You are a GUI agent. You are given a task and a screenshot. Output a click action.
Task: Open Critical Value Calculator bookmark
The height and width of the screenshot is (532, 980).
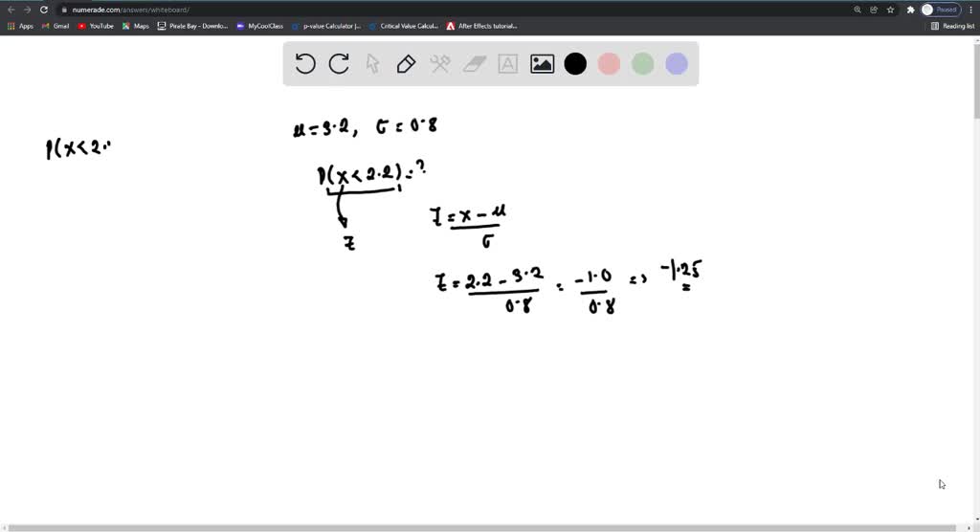404,26
